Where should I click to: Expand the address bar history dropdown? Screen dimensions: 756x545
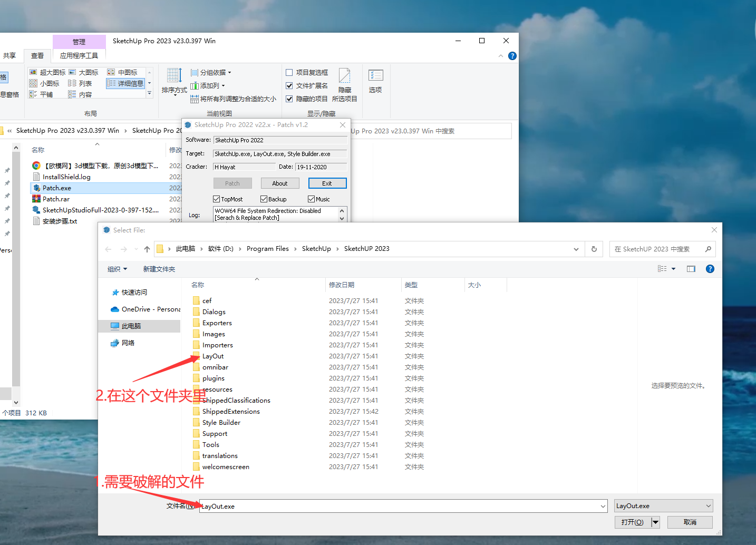pyautogui.click(x=576, y=249)
